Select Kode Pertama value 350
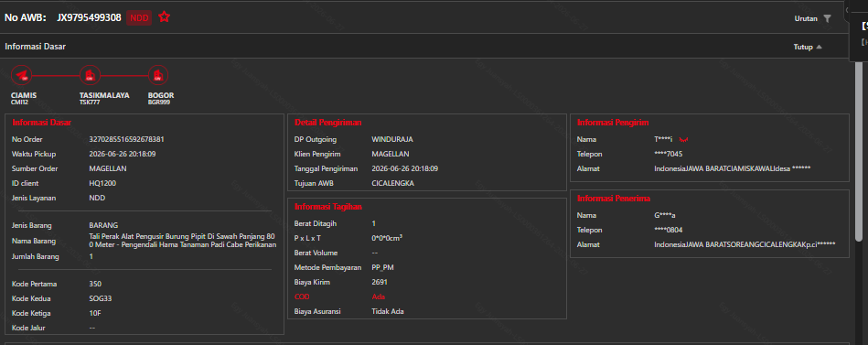The image size is (868, 345). click(95, 284)
